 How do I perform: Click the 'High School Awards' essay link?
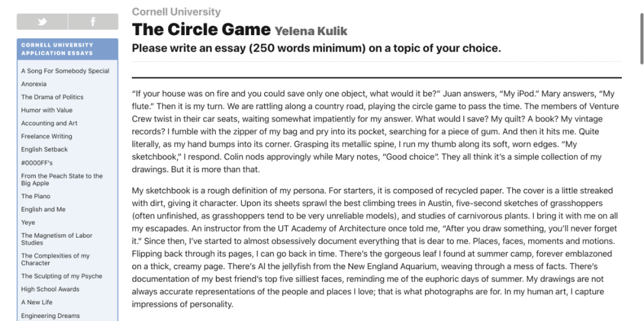tap(50, 289)
